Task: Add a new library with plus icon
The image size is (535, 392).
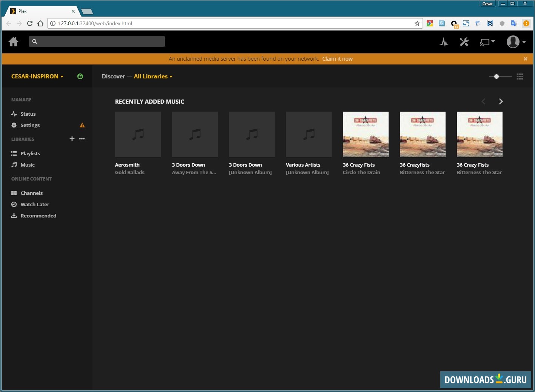Action: 72,139
